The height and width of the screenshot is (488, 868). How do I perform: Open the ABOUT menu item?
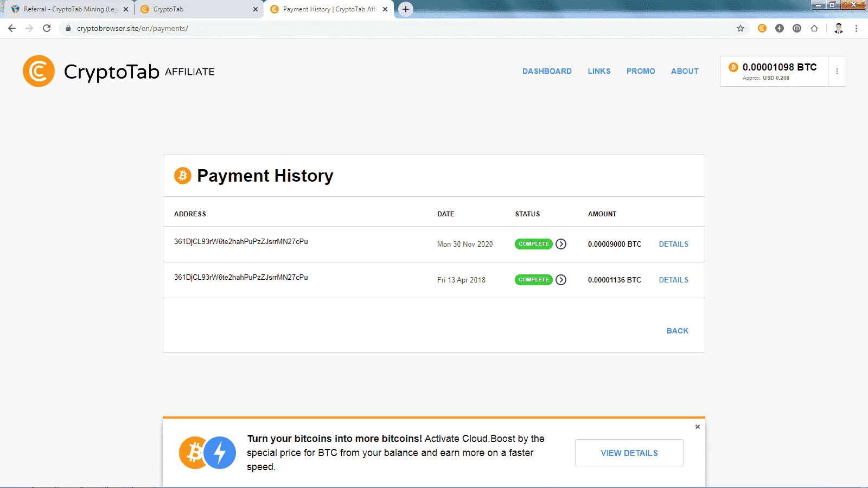click(x=685, y=71)
